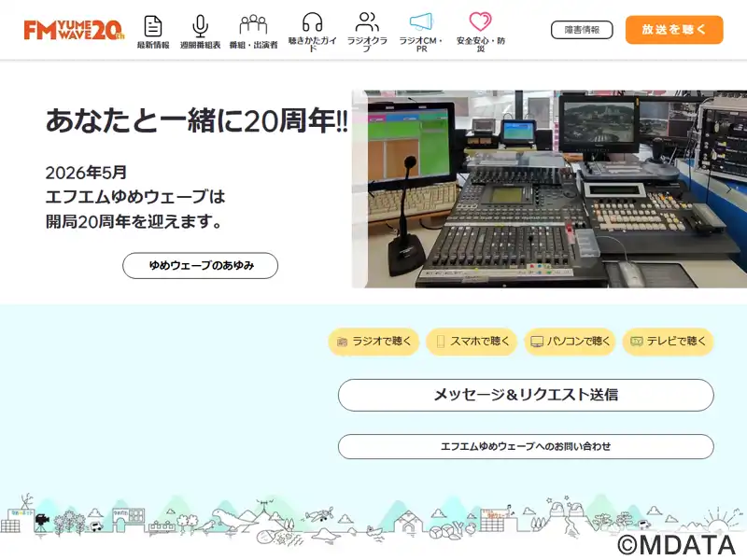This screenshot has height=560, width=747.
Task: Open the ラジオクラブ members icon
Action: (x=367, y=21)
